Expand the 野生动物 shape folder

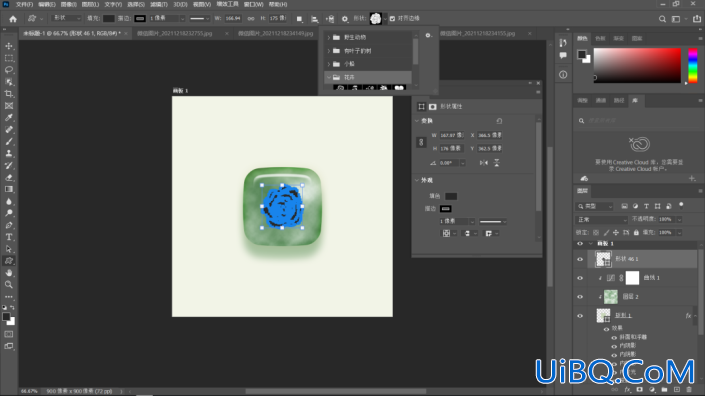[x=329, y=38]
